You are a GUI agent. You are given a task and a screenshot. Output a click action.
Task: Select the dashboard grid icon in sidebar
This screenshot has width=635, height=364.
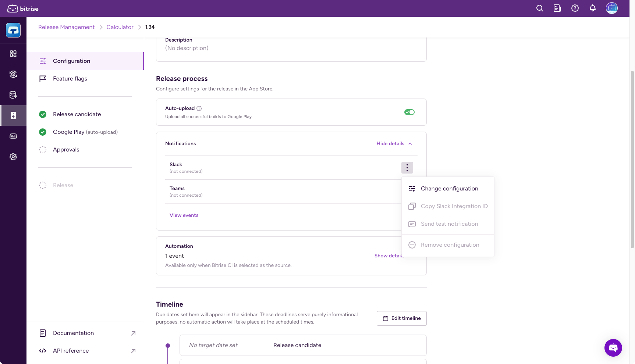(13, 54)
